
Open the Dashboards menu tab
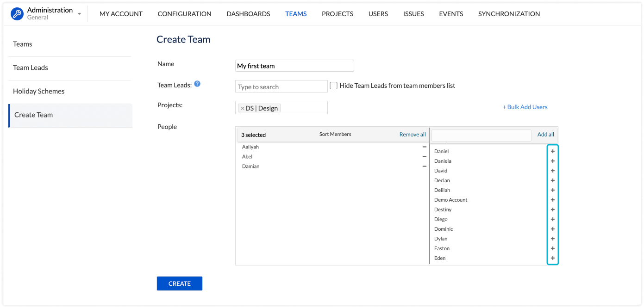point(248,14)
